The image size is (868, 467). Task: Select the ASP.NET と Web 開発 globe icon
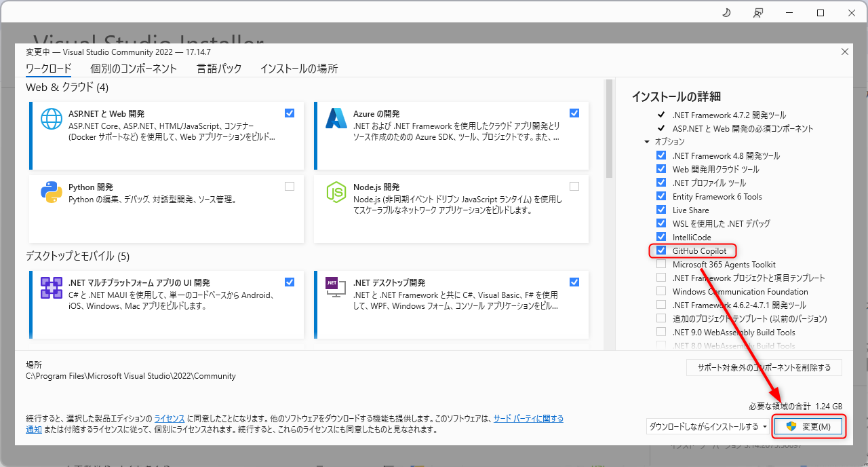(51, 118)
